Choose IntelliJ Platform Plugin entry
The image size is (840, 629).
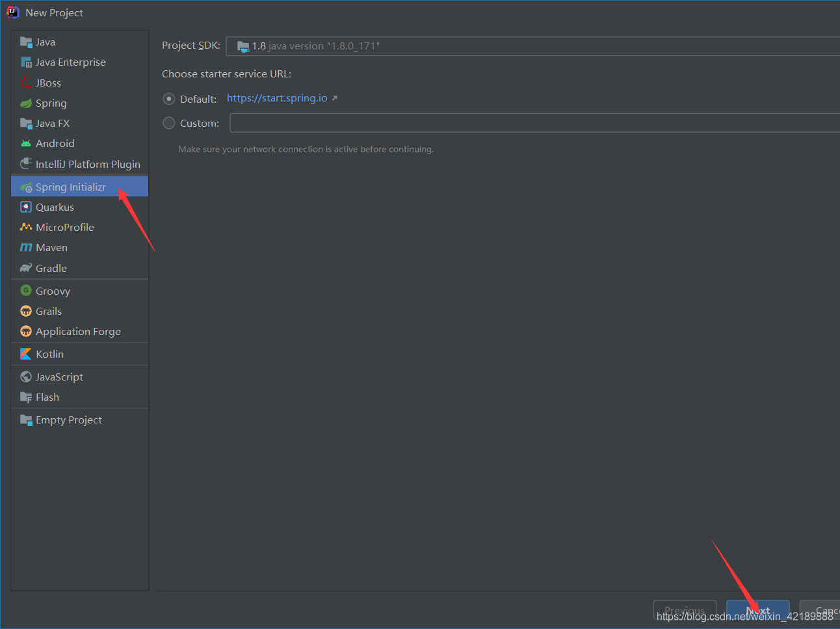coord(79,164)
